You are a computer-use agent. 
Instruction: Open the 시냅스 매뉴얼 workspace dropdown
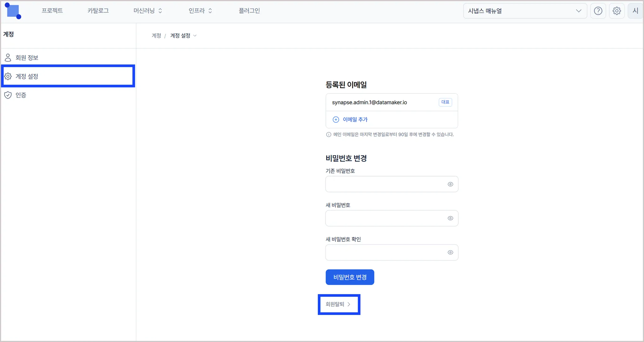point(525,11)
